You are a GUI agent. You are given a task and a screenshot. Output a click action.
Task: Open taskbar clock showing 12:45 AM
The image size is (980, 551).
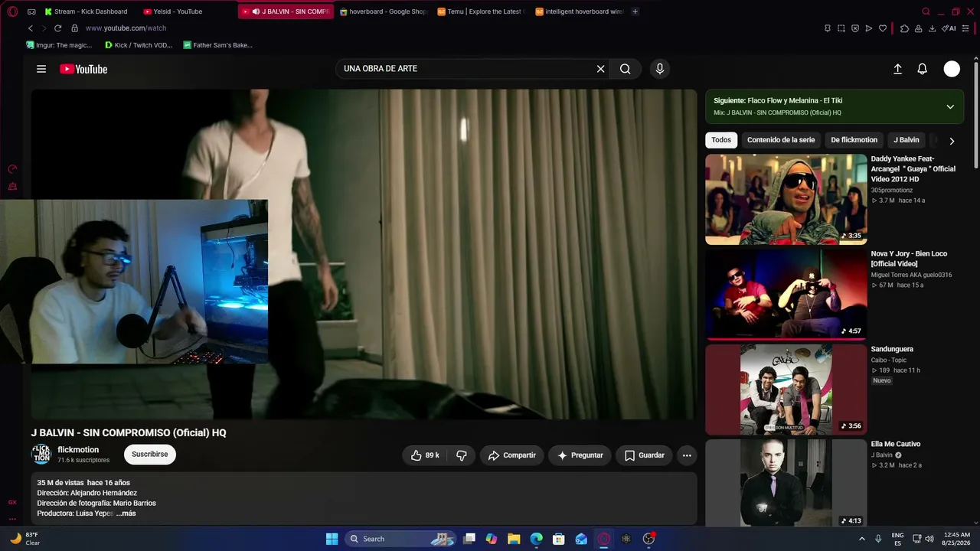pyautogui.click(x=958, y=539)
